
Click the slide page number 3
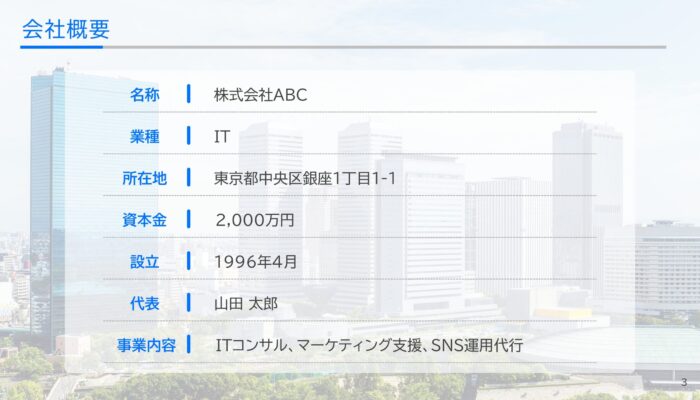[x=684, y=383]
